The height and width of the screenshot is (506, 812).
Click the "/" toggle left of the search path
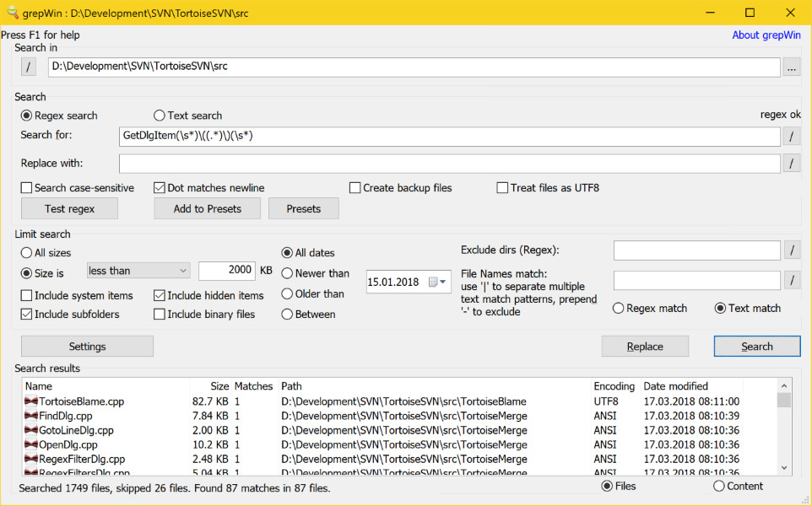(28, 67)
